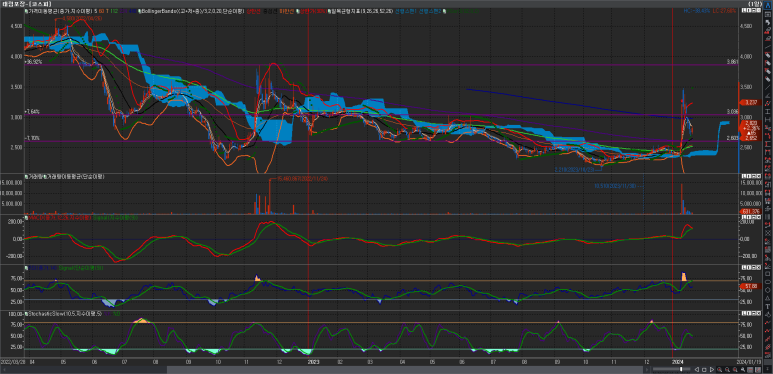Click the 상한가(30%) indicator icon
The image size is (773, 374).
pyautogui.click(x=298, y=11)
